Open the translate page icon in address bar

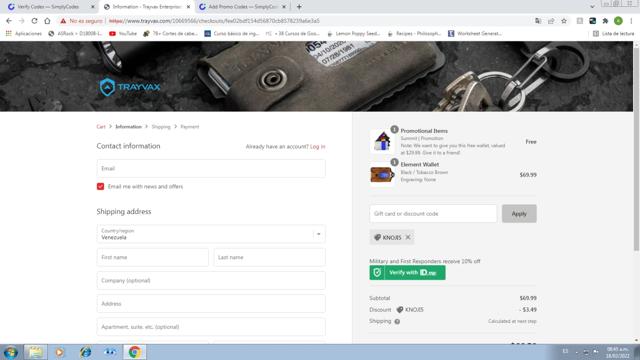pyautogui.click(x=538, y=21)
